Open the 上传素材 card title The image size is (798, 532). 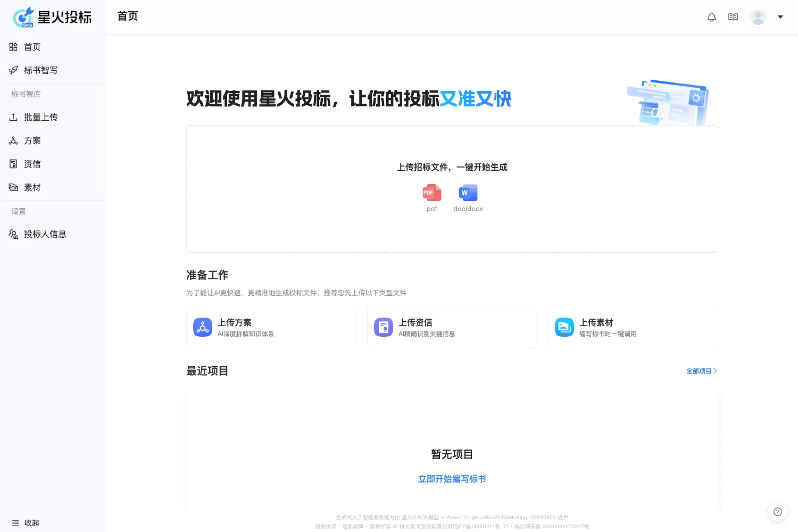click(x=596, y=322)
